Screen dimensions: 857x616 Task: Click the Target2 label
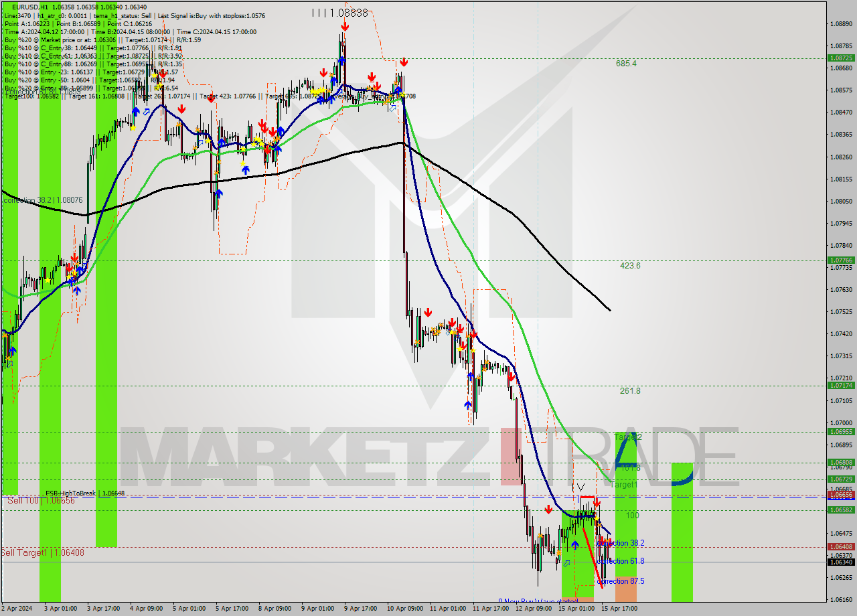pos(628,437)
